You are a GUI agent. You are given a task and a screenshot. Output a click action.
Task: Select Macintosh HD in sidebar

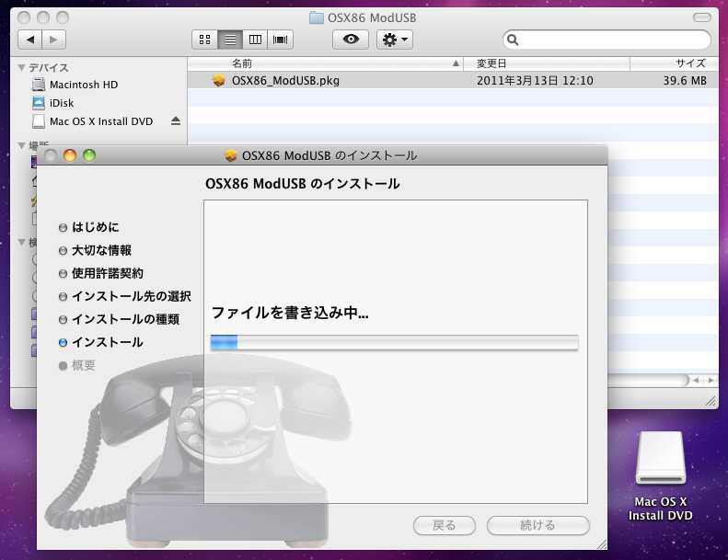[84, 85]
